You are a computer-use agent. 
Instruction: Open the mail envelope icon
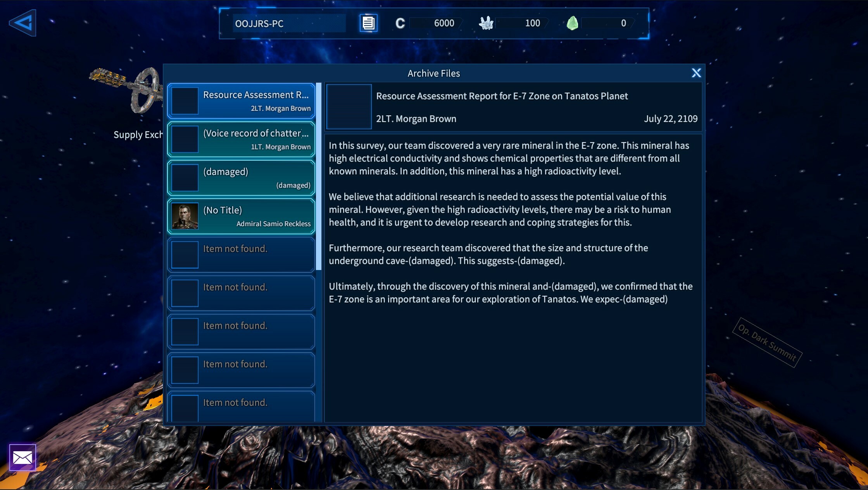pos(22,457)
